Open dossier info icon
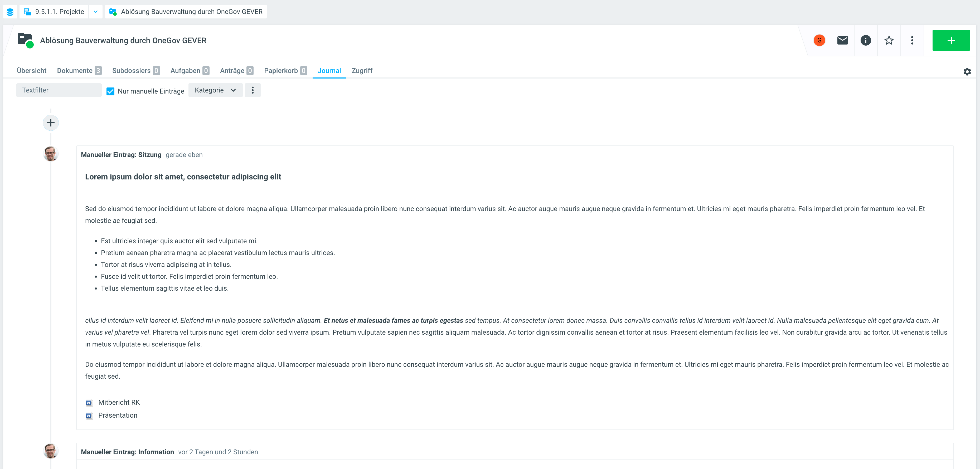Image resolution: width=980 pixels, height=469 pixels. (866, 40)
